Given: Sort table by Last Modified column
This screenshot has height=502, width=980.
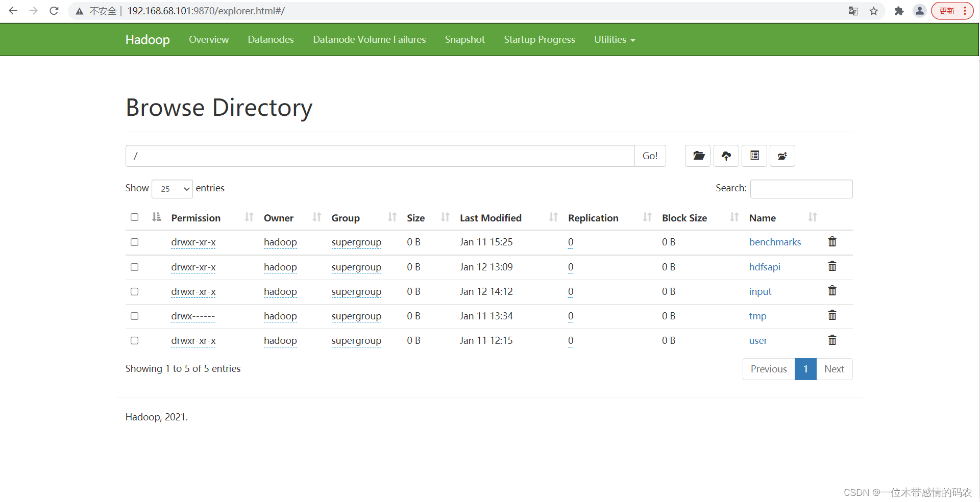Looking at the screenshot, I should [x=491, y=218].
